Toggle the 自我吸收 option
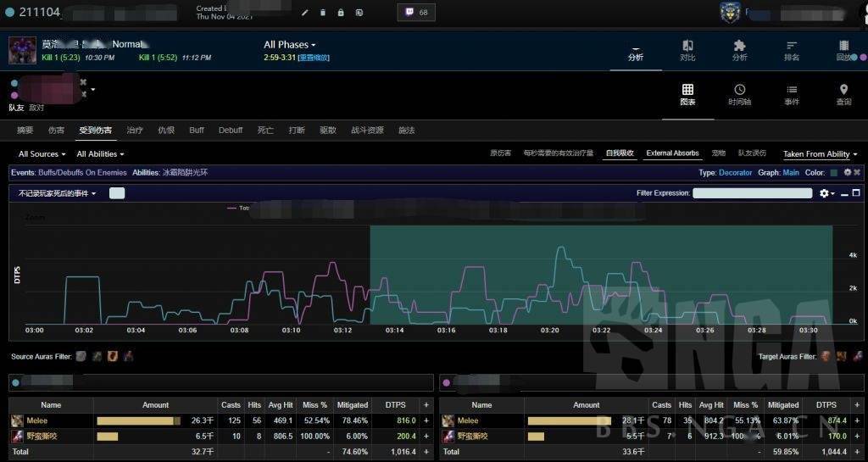 click(x=619, y=153)
